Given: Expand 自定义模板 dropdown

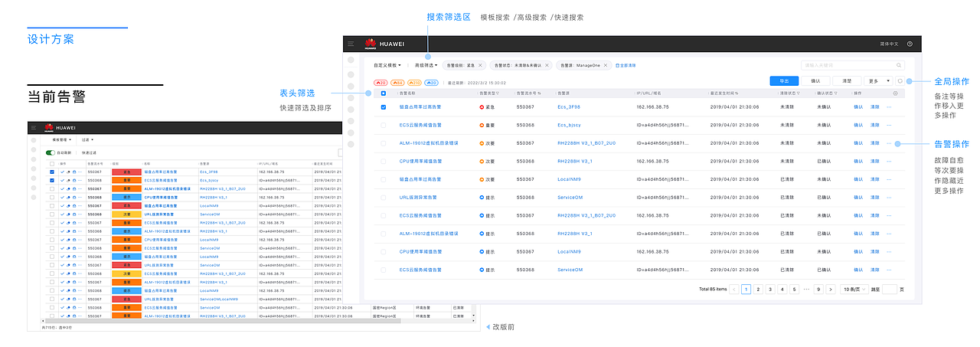Looking at the screenshot, I should coord(387,65).
